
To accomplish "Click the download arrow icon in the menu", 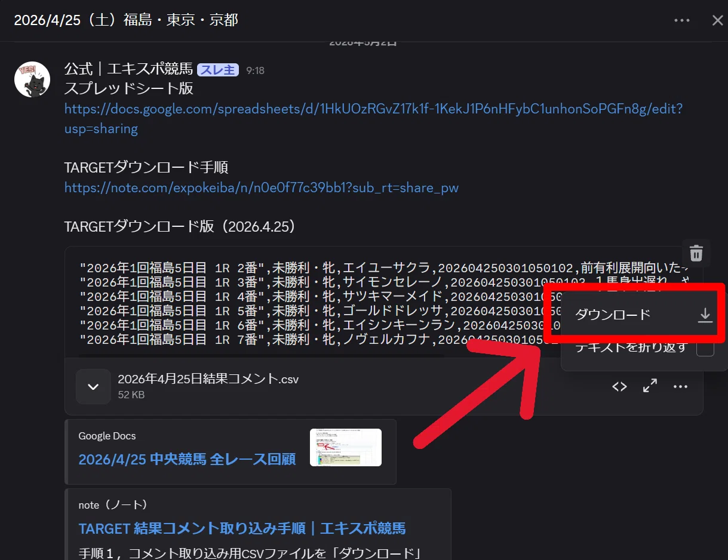I will tap(705, 315).
